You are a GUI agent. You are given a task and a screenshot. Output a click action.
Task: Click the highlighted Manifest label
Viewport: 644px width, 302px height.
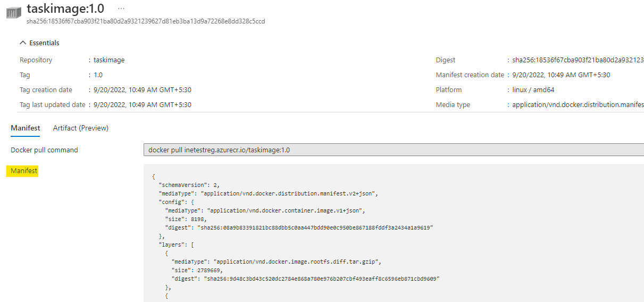point(24,171)
